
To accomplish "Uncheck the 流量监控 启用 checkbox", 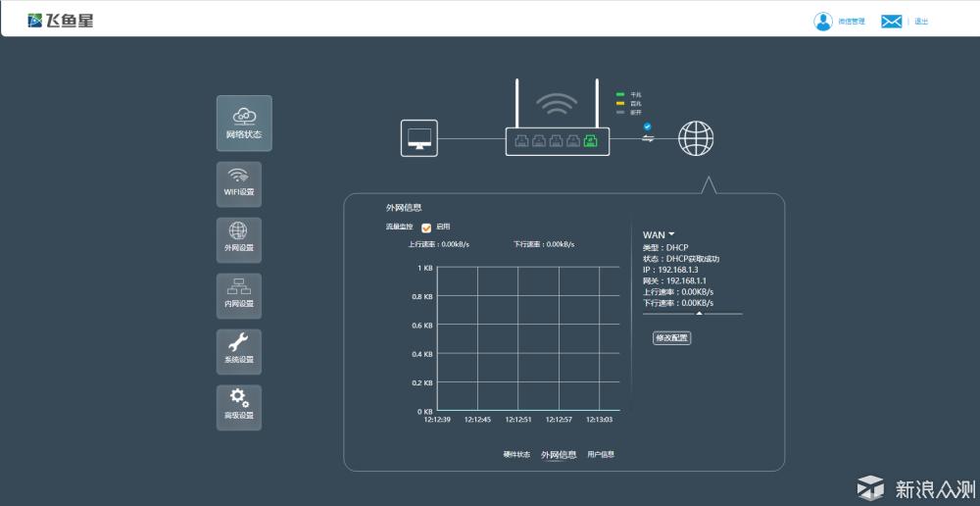I will (x=426, y=228).
